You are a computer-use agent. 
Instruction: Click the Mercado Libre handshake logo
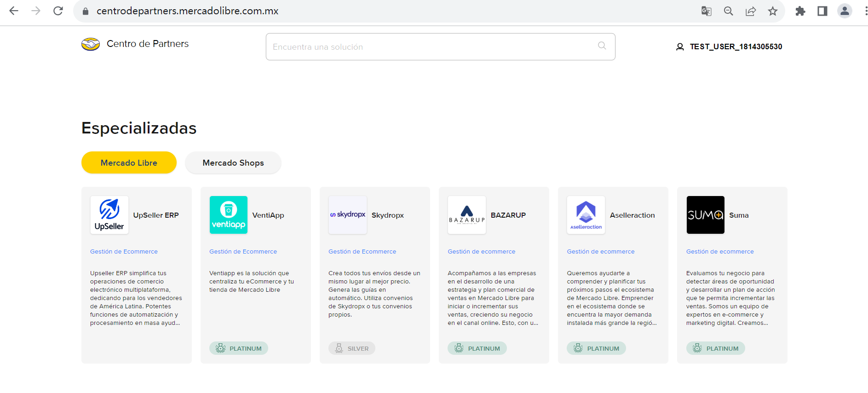pos(91,44)
